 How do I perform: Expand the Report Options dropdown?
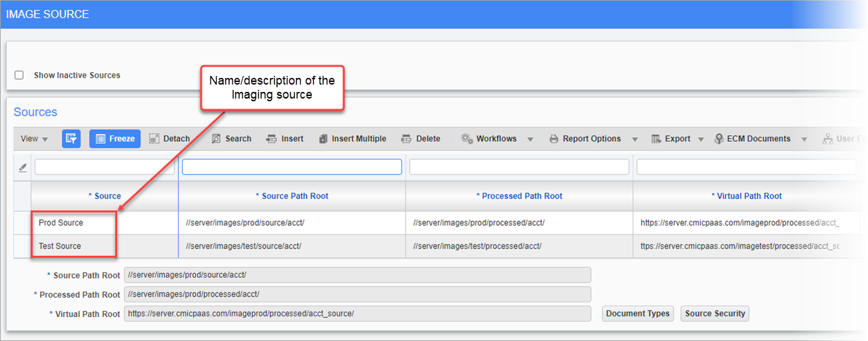click(634, 139)
